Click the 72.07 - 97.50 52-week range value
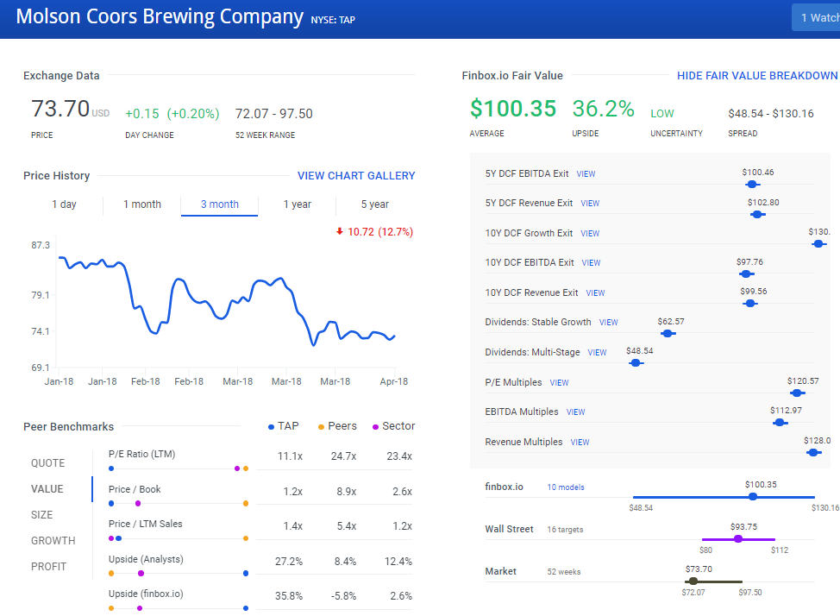Image resolution: width=840 pixels, height=616 pixels. click(273, 114)
